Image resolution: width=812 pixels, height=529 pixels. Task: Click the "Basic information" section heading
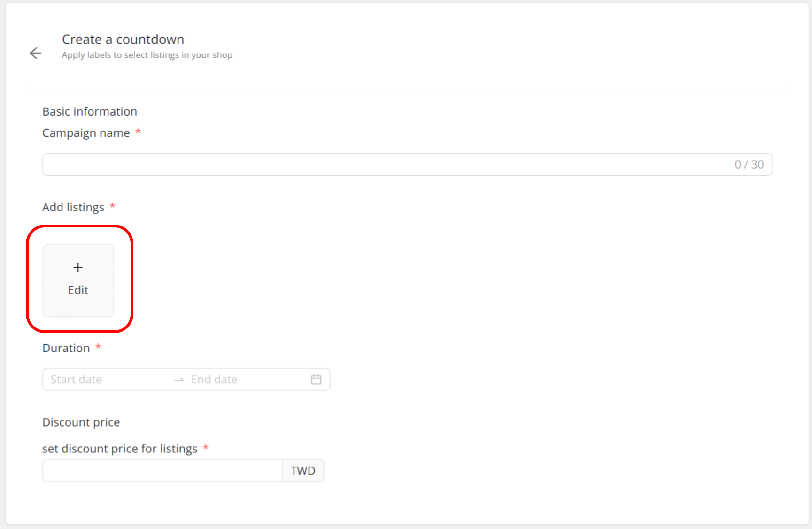90,111
